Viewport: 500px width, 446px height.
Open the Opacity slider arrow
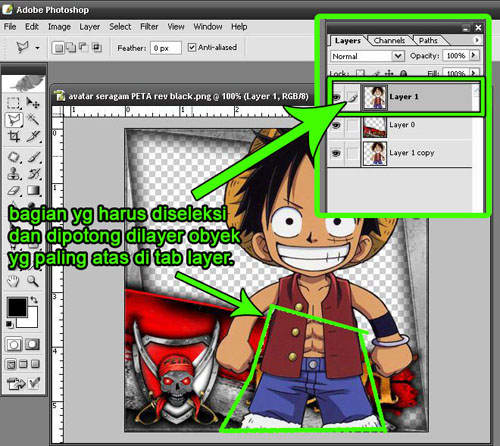[474, 55]
